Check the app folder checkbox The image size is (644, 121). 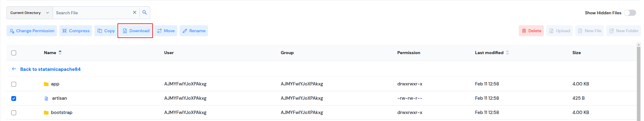(14, 84)
